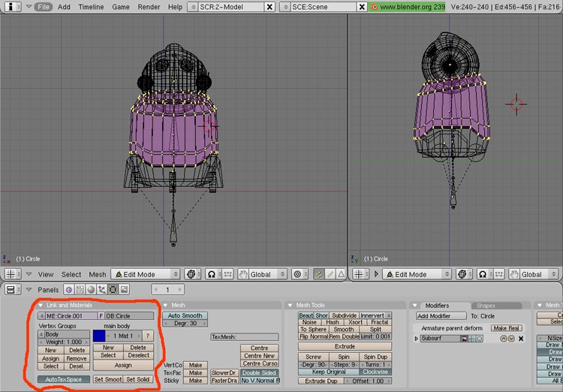This screenshot has width=563, height=392.
Task: Open Global orientation dropdown in right viewport
Action: click(539, 274)
